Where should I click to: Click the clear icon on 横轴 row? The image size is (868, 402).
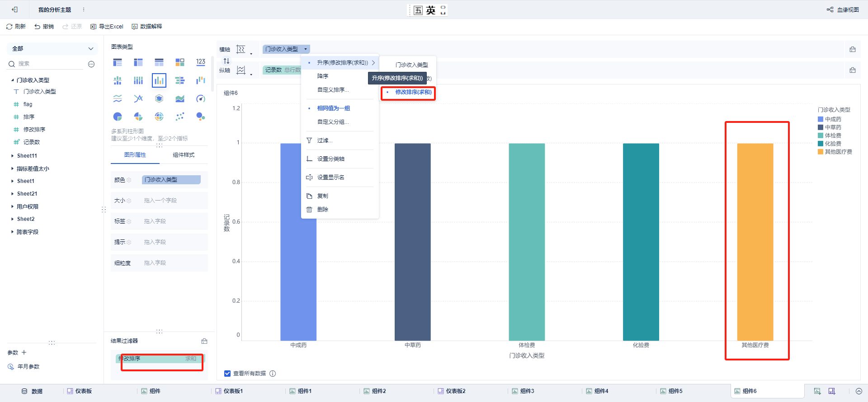[853, 49]
